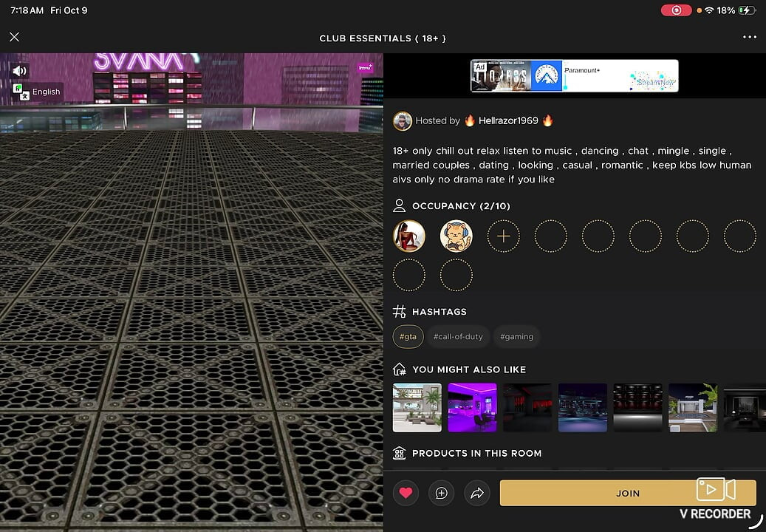Join the Club Essentials room
The height and width of the screenshot is (532, 766).
628,493
